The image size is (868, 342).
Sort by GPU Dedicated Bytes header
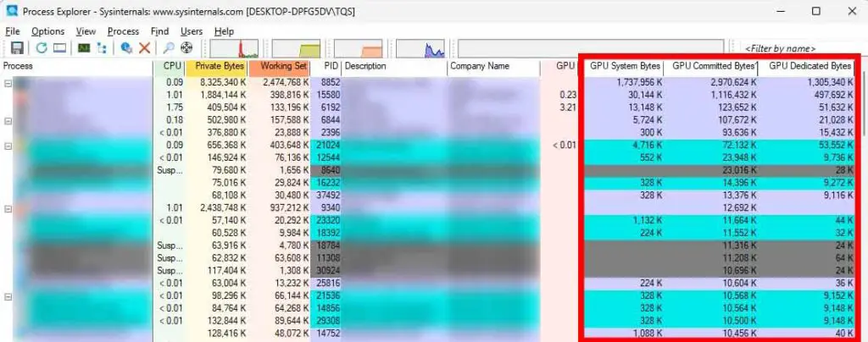pos(806,66)
